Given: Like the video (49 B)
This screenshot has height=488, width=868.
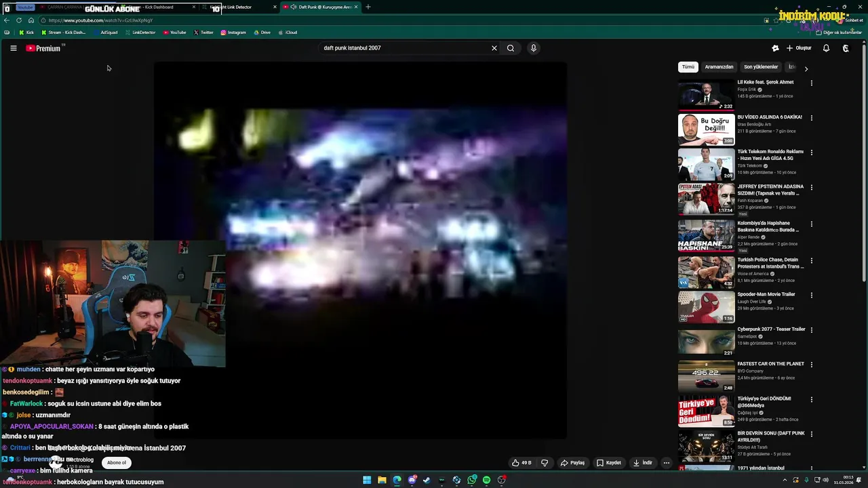Looking at the screenshot, I should point(521,463).
